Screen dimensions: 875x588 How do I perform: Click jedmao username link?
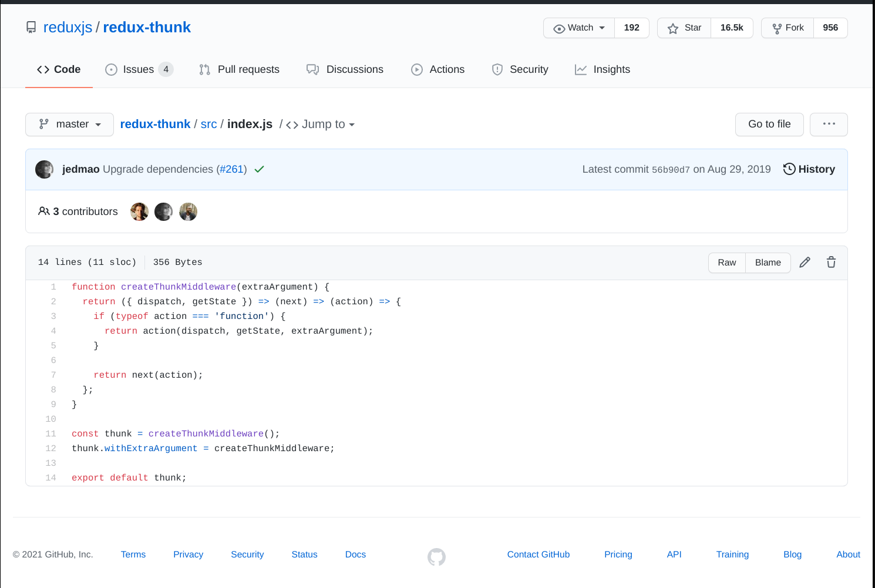pos(81,169)
